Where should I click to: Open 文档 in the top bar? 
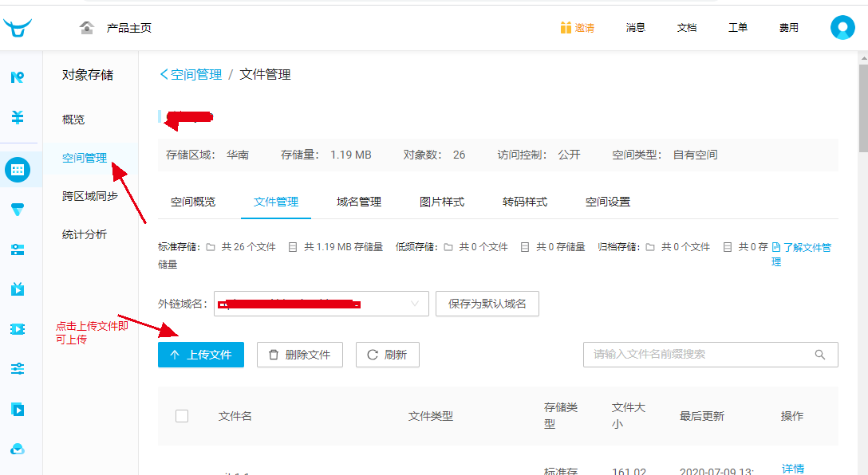pyautogui.click(x=686, y=28)
